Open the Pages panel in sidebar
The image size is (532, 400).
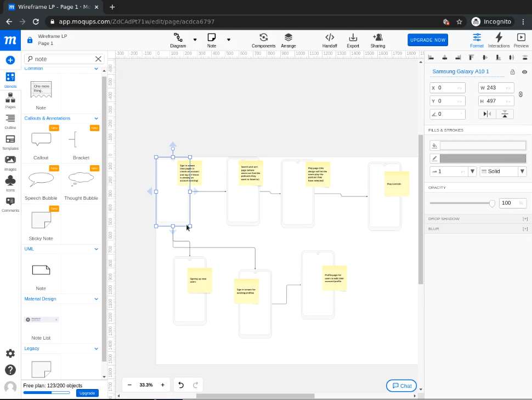click(x=10, y=100)
